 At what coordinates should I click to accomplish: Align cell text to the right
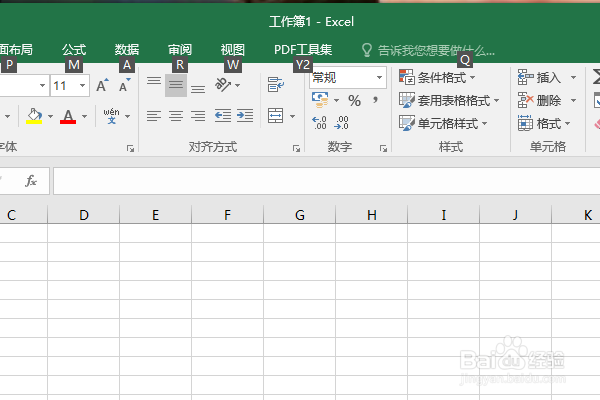(x=198, y=116)
